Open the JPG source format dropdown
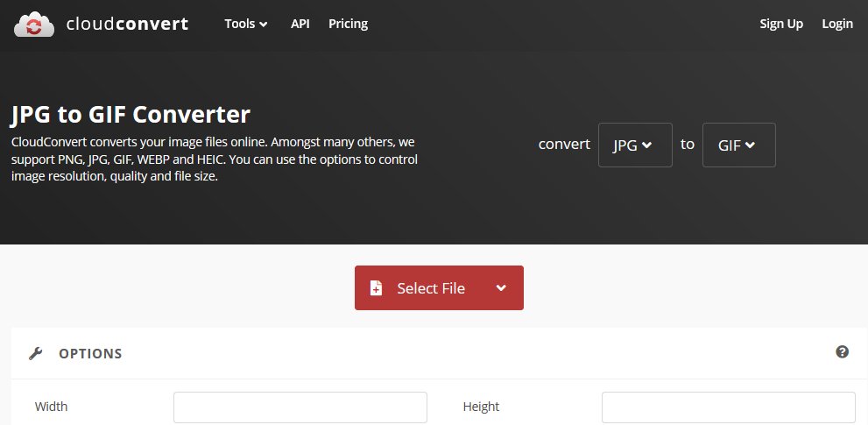This screenshot has height=425, width=868. pyautogui.click(x=635, y=145)
